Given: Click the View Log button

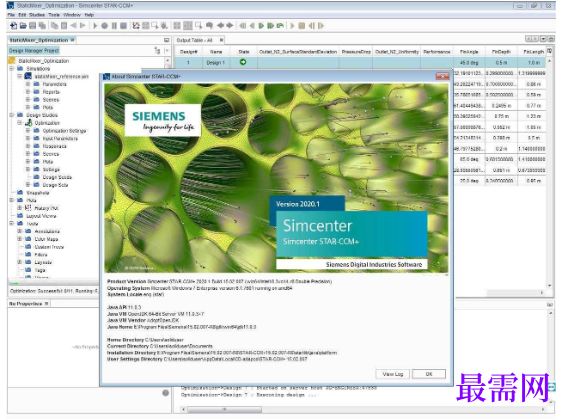Looking at the screenshot, I should pyautogui.click(x=393, y=374).
